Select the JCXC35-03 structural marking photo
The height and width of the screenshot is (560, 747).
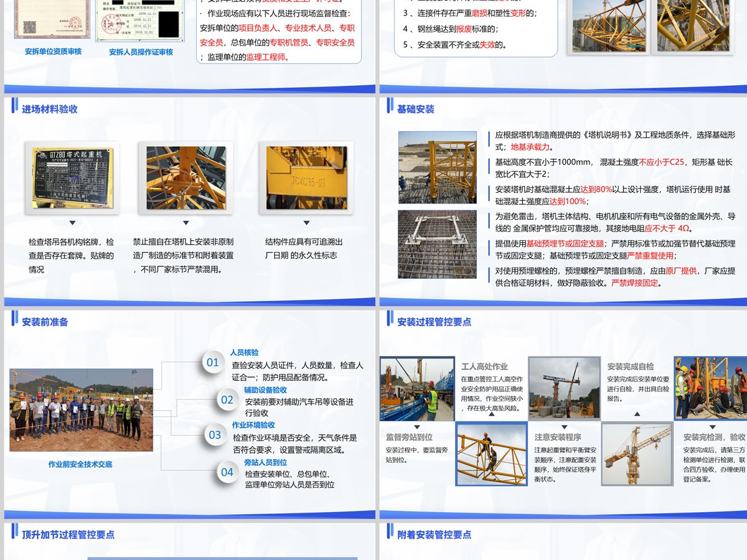(306, 177)
